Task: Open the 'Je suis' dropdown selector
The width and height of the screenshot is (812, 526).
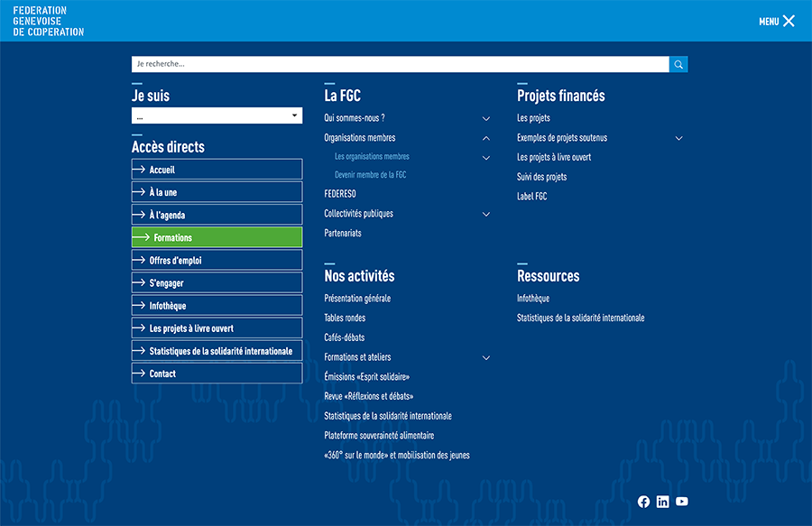Action: [217, 115]
